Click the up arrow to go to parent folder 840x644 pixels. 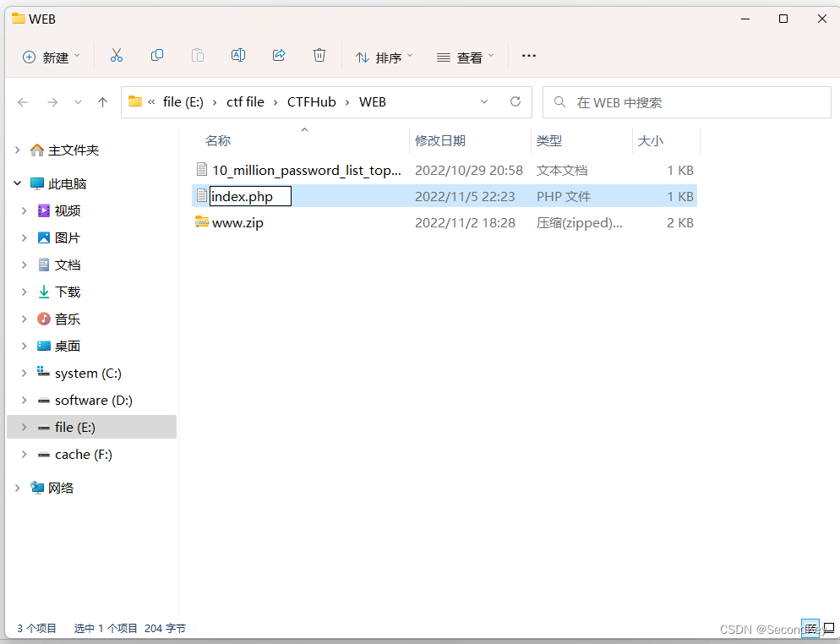(x=102, y=101)
